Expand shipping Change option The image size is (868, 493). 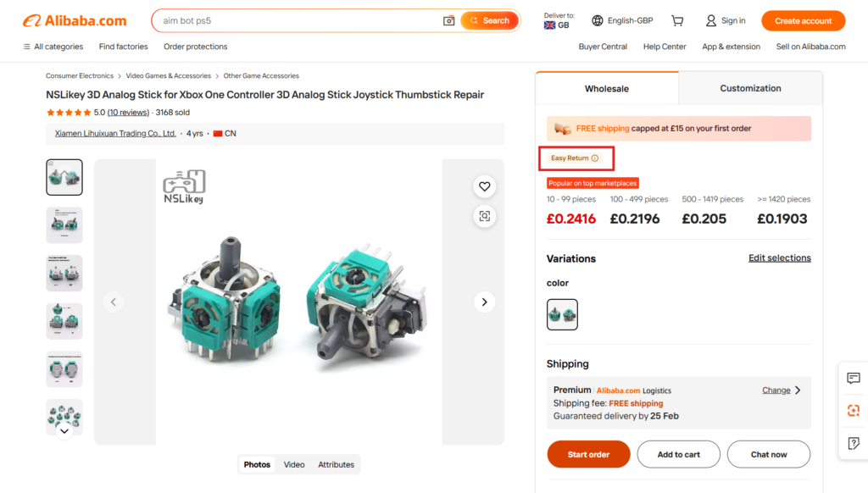(781, 391)
